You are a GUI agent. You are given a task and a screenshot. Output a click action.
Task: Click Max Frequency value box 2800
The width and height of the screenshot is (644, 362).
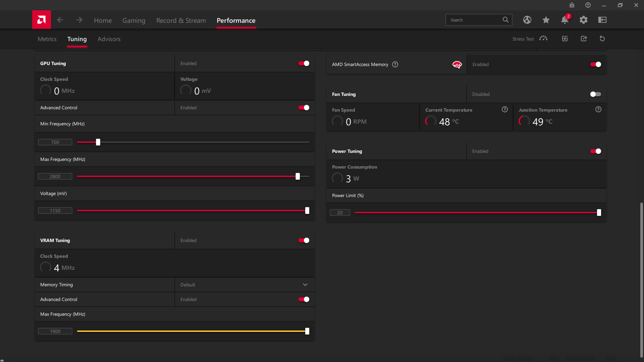pyautogui.click(x=55, y=176)
